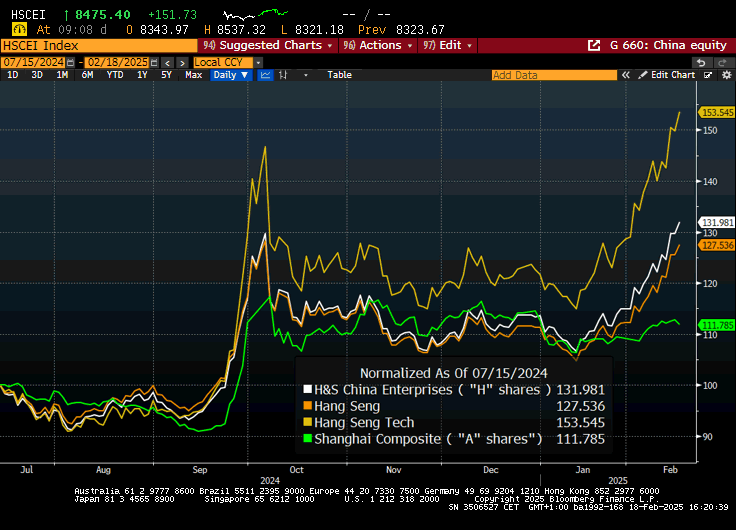Image resolution: width=736 pixels, height=530 pixels.
Task: Click the pop-out chart icon beside G 660
Action: (594, 46)
